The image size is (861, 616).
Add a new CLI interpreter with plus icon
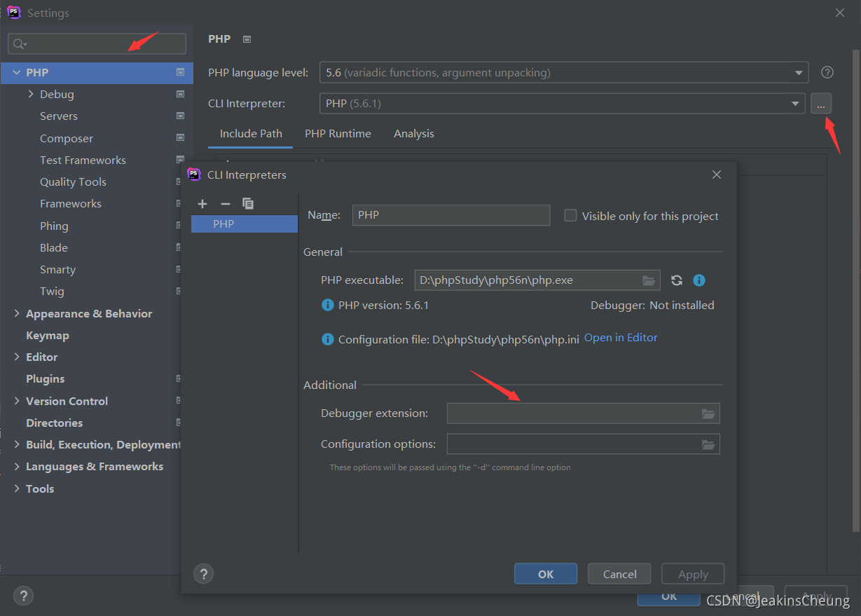(x=202, y=204)
